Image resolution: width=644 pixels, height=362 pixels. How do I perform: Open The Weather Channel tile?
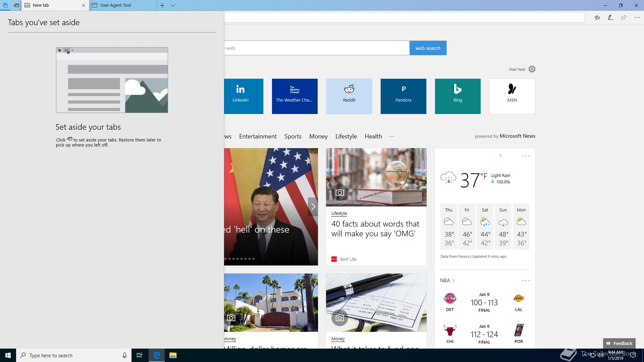(294, 96)
